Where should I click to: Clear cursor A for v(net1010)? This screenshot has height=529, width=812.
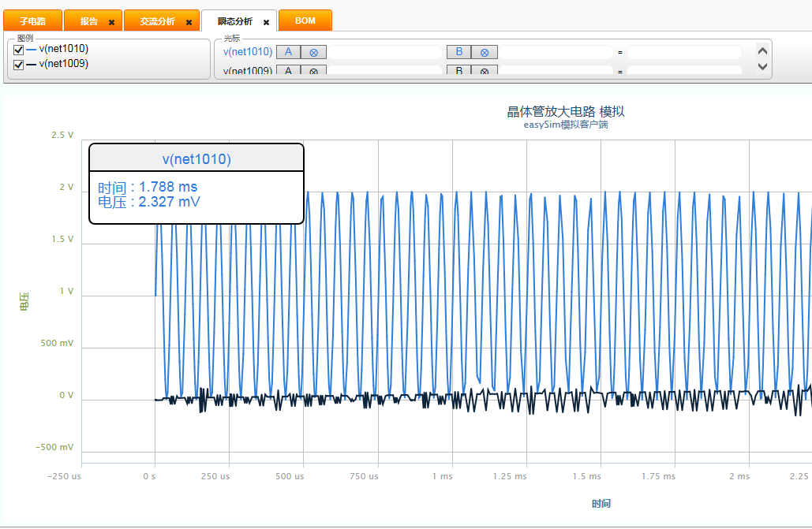click(x=314, y=52)
